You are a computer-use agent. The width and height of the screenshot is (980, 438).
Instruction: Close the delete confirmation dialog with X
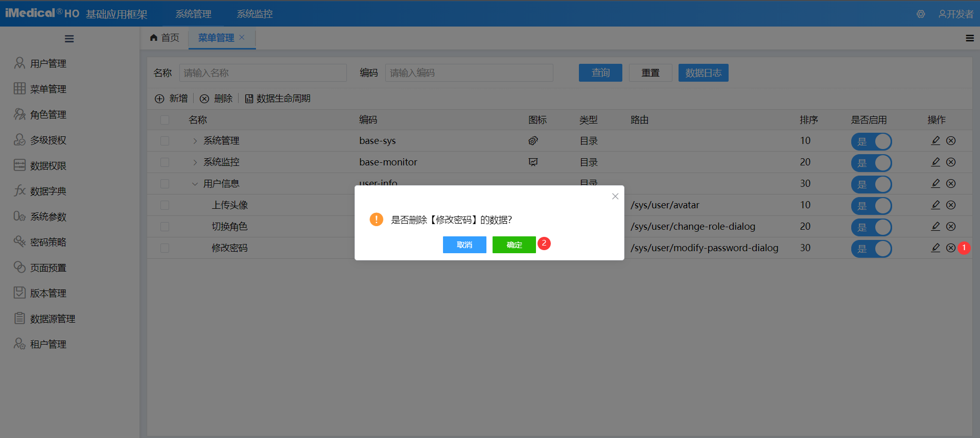[x=615, y=197]
